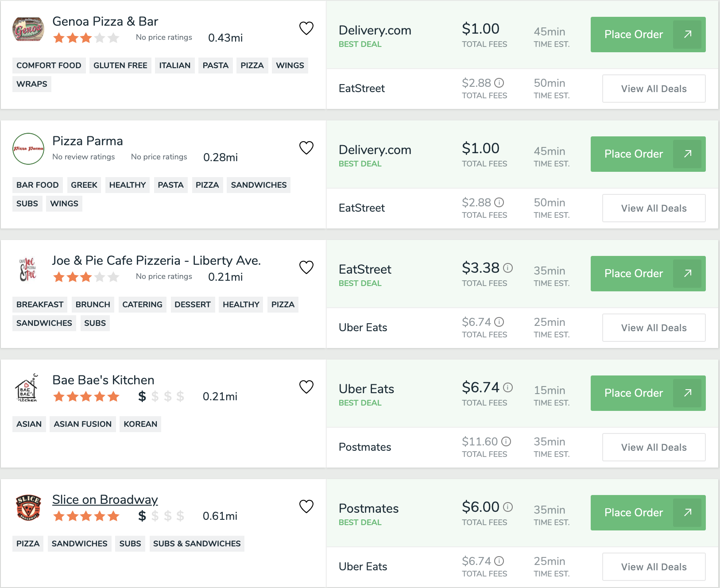The width and height of the screenshot is (720, 588).
Task: Select Pizza Parma's SANDWICHES tag
Action: pyautogui.click(x=259, y=185)
